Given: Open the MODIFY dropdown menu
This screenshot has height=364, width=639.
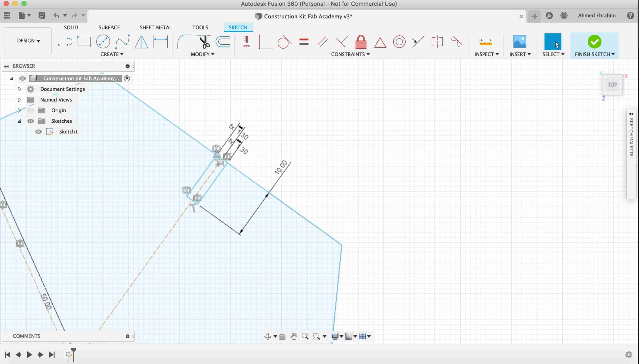Looking at the screenshot, I should [203, 54].
